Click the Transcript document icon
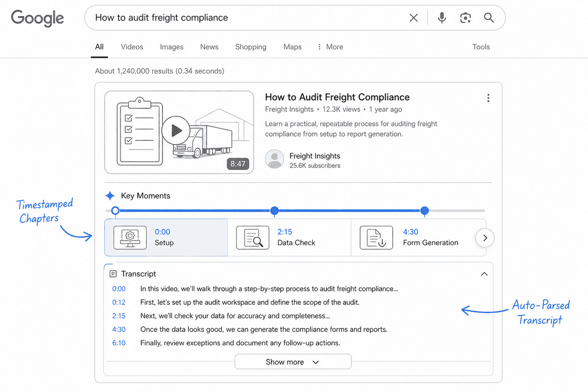This screenshot has height=392, width=588. [x=113, y=274]
